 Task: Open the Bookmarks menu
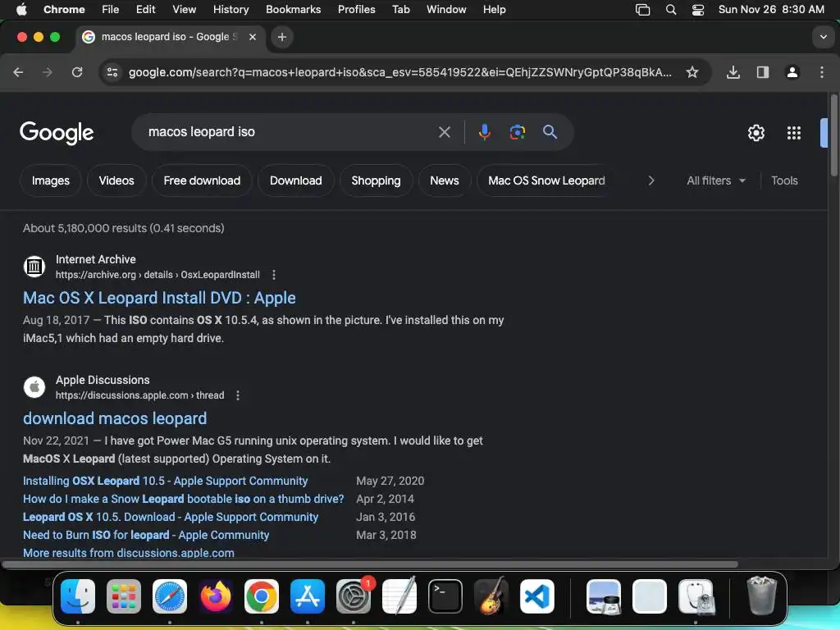(x=293, y=10)
